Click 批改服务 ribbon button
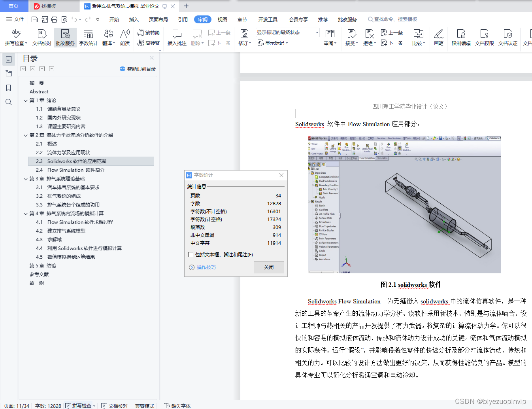The height and width of the screenshot is (409, 532). click(x=65, y=38)
